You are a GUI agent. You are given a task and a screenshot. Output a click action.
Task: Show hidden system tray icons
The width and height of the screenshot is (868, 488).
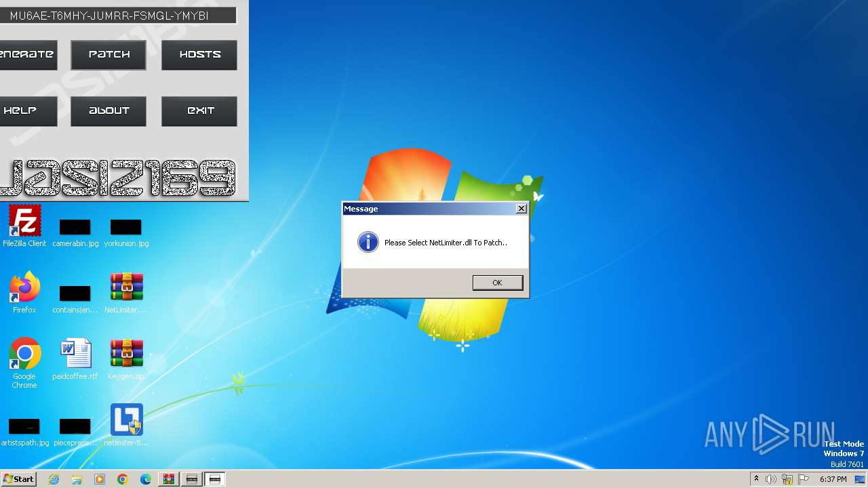(x=756, y=479)
